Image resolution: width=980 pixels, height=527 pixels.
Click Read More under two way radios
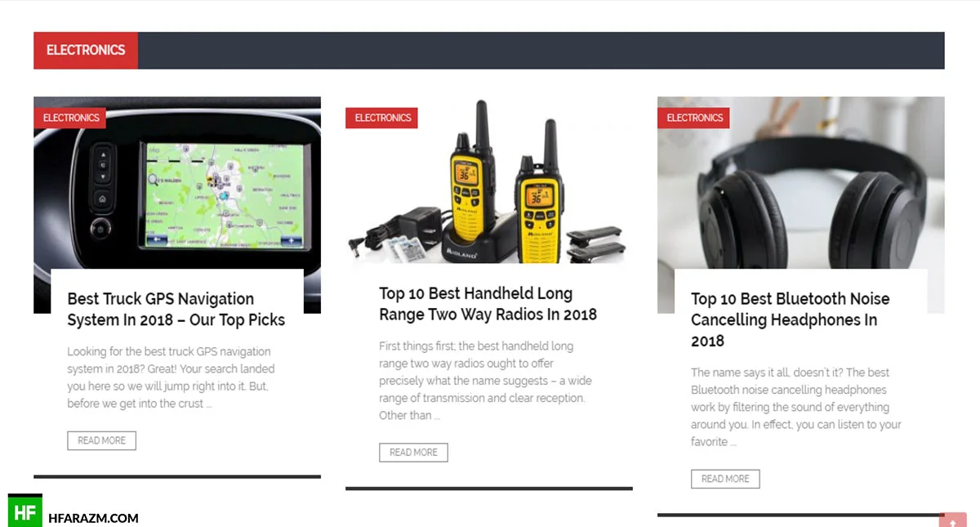tap(413, 452)
